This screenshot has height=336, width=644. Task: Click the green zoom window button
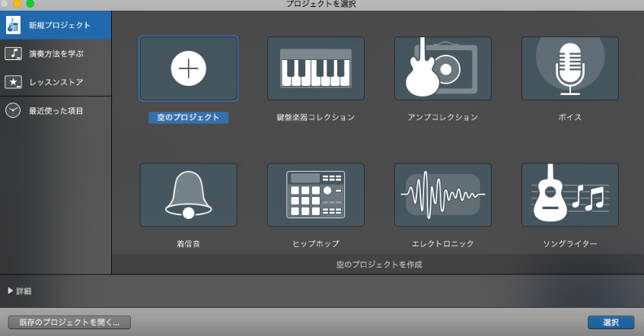[x=30, y=4]
